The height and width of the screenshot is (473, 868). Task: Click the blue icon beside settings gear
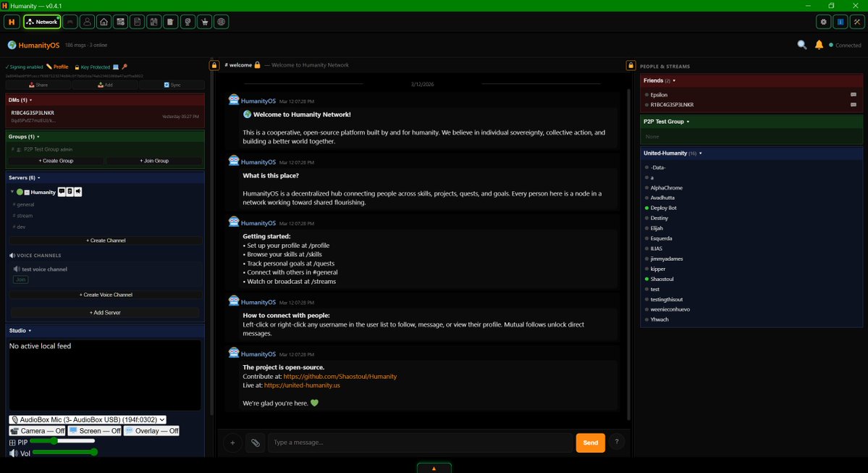(840, 22)
